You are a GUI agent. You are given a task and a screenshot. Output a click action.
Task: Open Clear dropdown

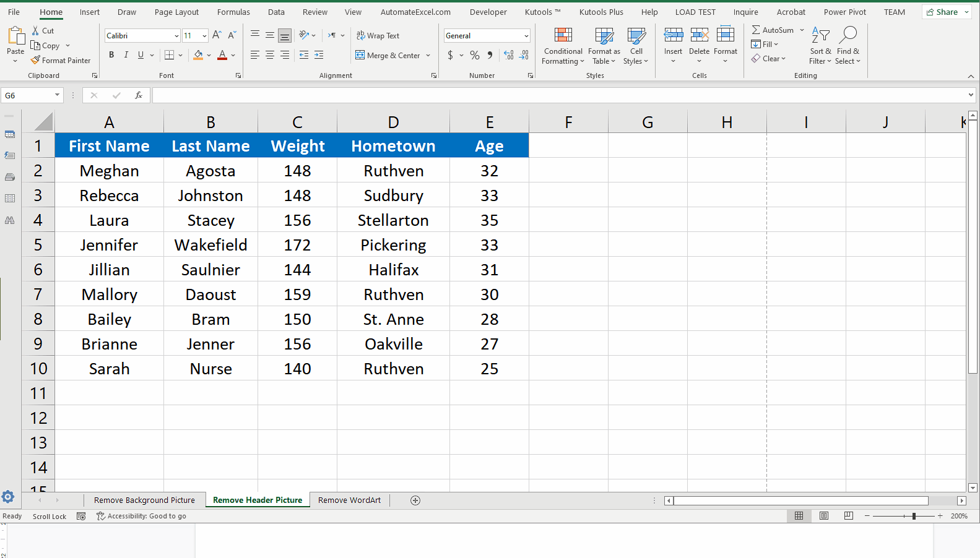[x=769, y=59]
